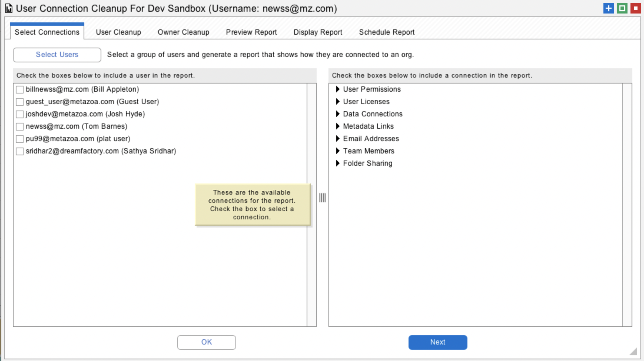Click the document icon beside window title

pyautogui.click(x=9, y=9)
